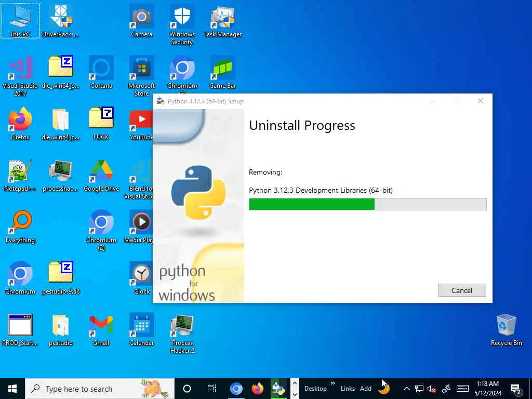Select the Everything search icon

point(20,227)
